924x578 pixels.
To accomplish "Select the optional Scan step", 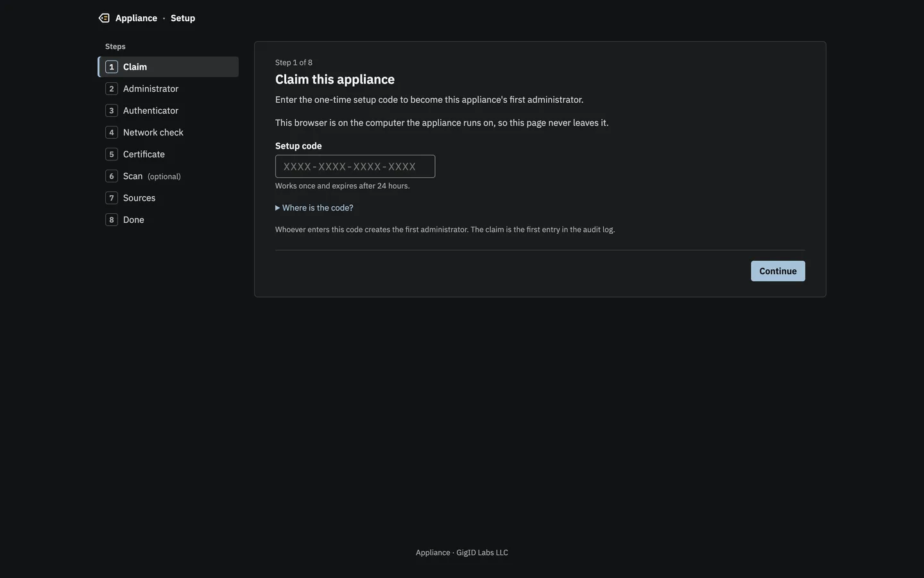I will (x=168, y=176).
